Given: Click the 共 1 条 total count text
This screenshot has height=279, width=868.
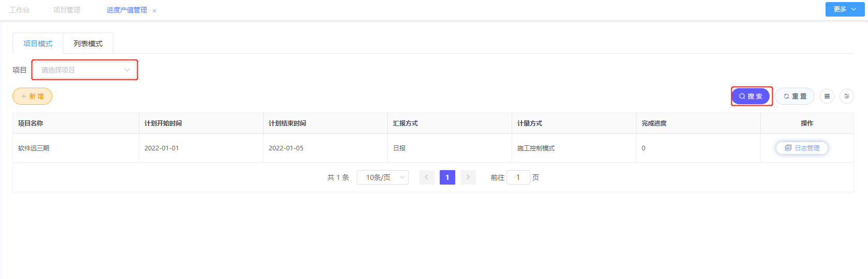Looking at the screenshot, I should [x=338, y=177].
